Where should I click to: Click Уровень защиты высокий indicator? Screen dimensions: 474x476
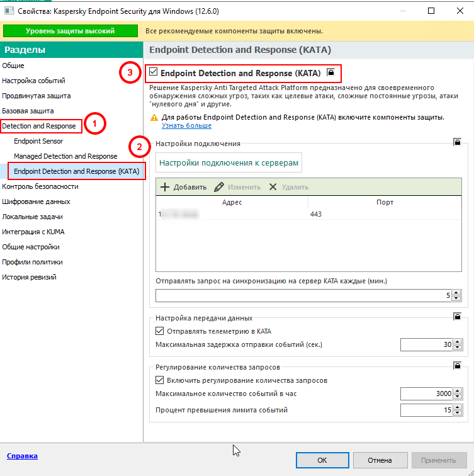[70, 31]
